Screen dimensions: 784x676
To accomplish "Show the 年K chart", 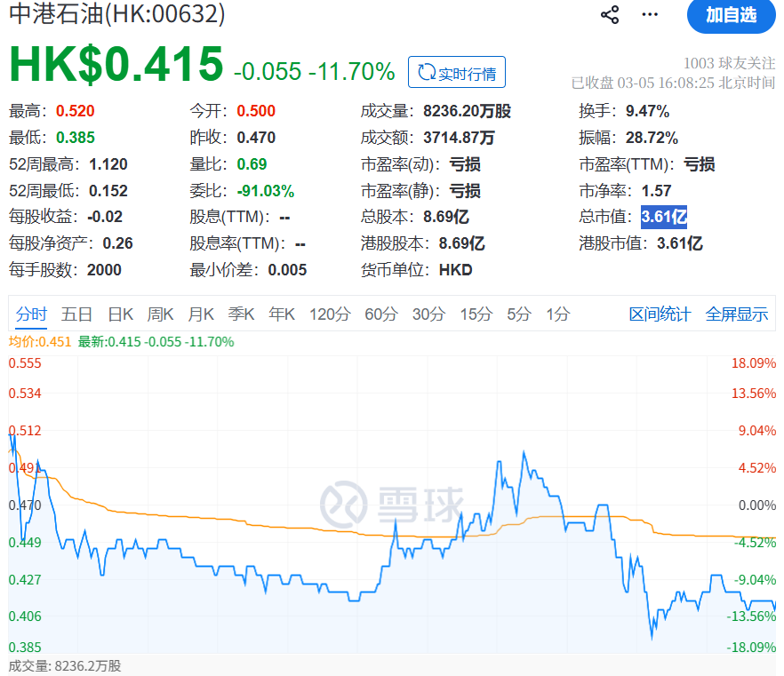I will pyautogui.click(x=282, y=314).
